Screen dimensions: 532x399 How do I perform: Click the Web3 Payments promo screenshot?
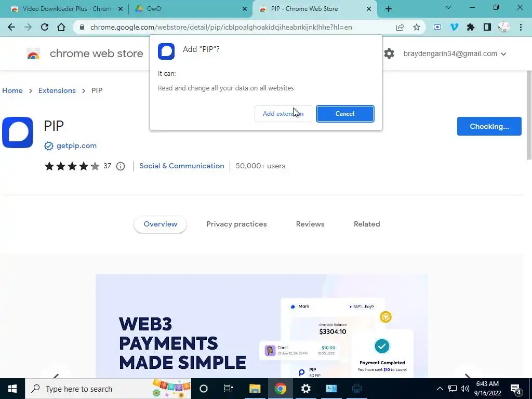[262, 326]
